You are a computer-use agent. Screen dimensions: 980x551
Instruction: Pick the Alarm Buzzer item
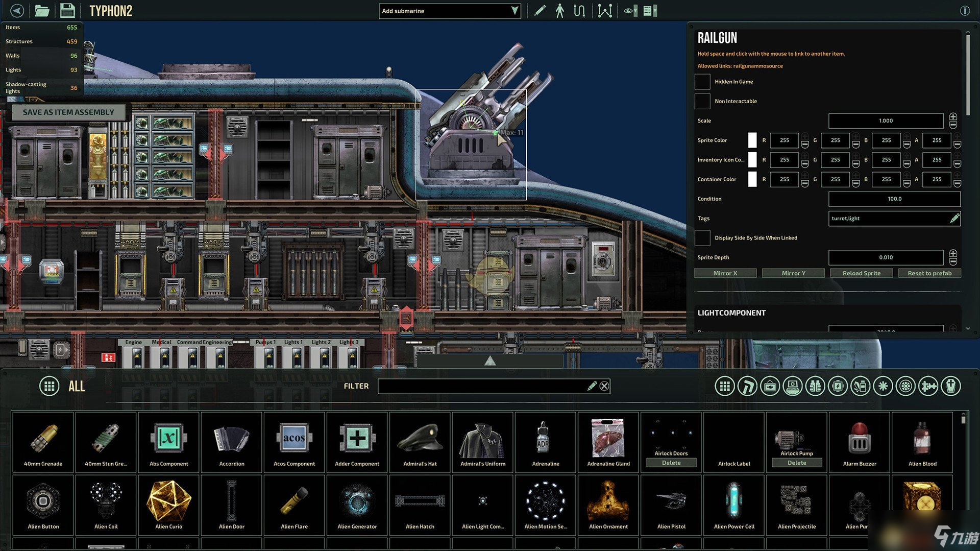(860, 442)
